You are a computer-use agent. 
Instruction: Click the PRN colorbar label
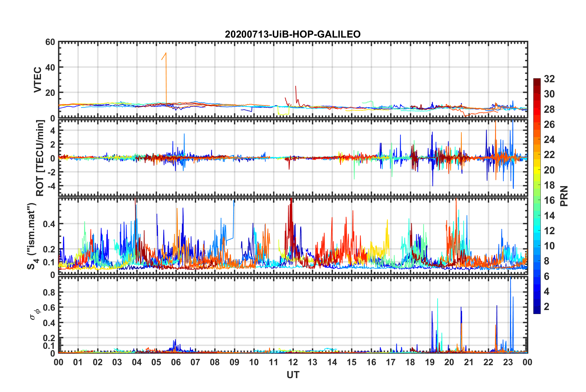point(564,196)
